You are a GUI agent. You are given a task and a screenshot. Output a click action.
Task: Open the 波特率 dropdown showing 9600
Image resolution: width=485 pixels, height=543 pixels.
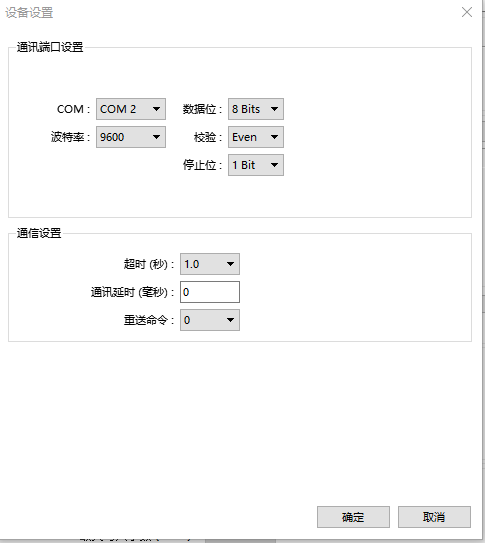click(131, 137)
